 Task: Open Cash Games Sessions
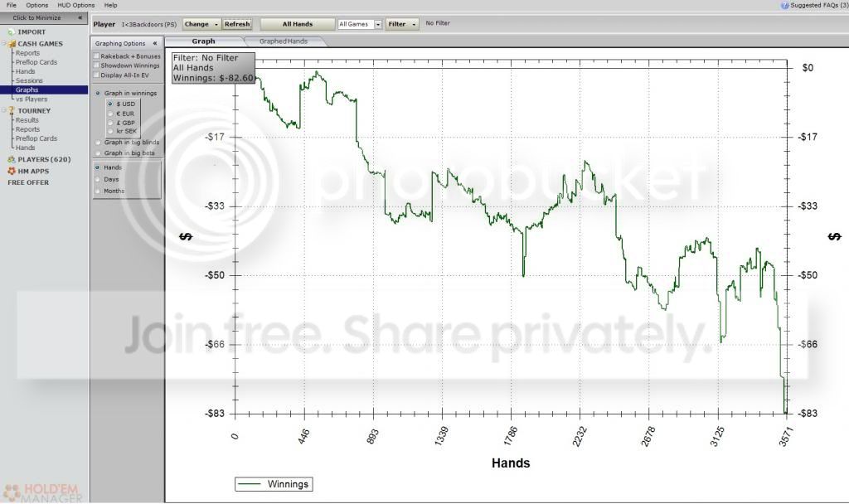(29, 80)
